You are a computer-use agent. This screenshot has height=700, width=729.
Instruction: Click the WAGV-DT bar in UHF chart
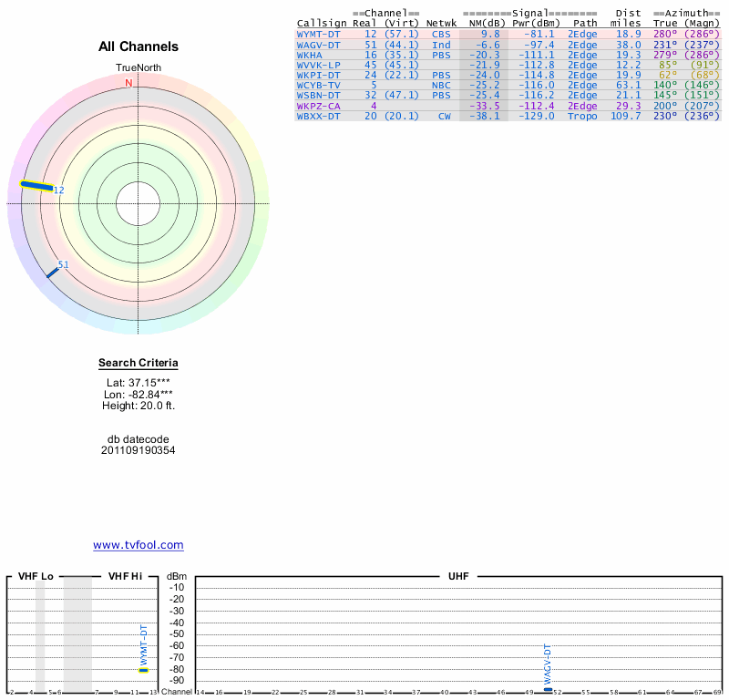tap(547, 689)
